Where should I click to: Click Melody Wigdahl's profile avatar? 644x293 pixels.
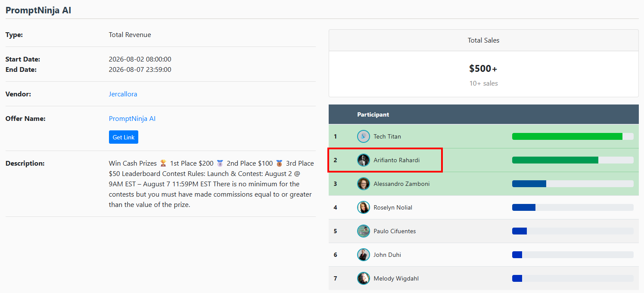click(364, 278)
